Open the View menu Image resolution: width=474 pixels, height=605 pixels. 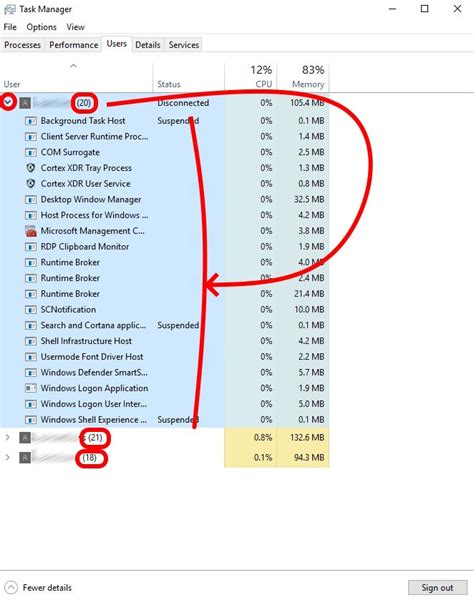[75, 27]
